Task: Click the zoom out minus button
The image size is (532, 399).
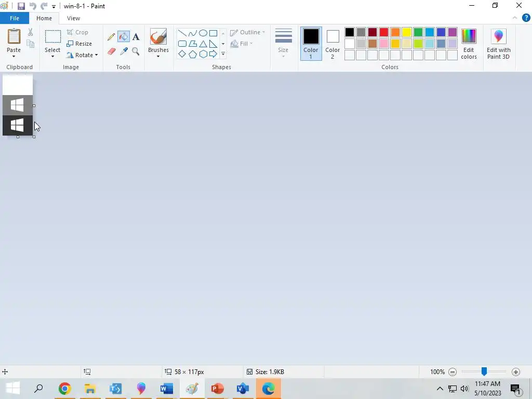Action: 453,372
